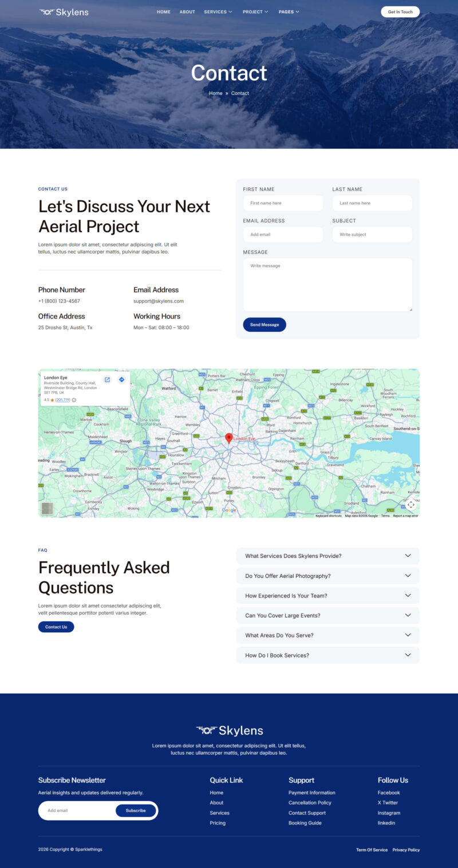Expand 'What Services Does Skylens Provide?' FAQ
The width and height of the screenshot is (458, 868).
(x=327, y=556)
